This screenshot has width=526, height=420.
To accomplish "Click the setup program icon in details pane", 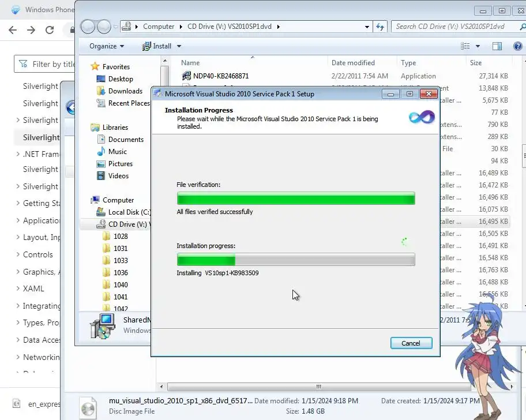I will 102,326.
